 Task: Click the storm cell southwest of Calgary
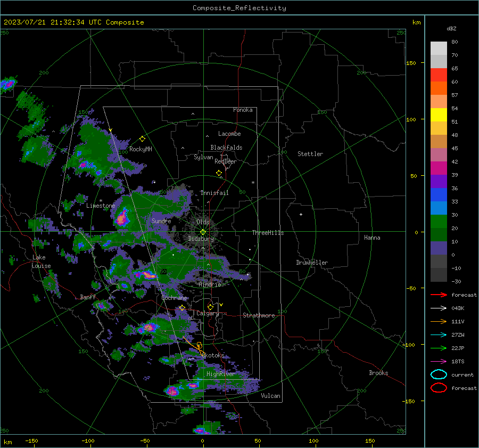point(148,328)
